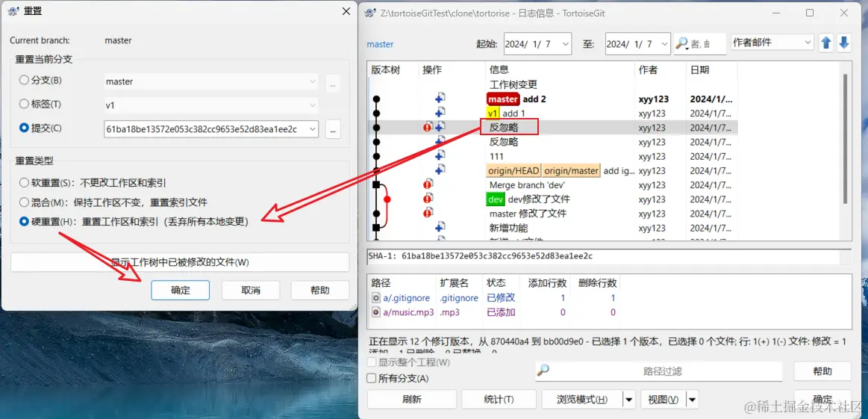The height and width of the screenshot is (419, 868).
Task: Select the 'master 修改了文件' commit
Action: [x=552, y=214]
